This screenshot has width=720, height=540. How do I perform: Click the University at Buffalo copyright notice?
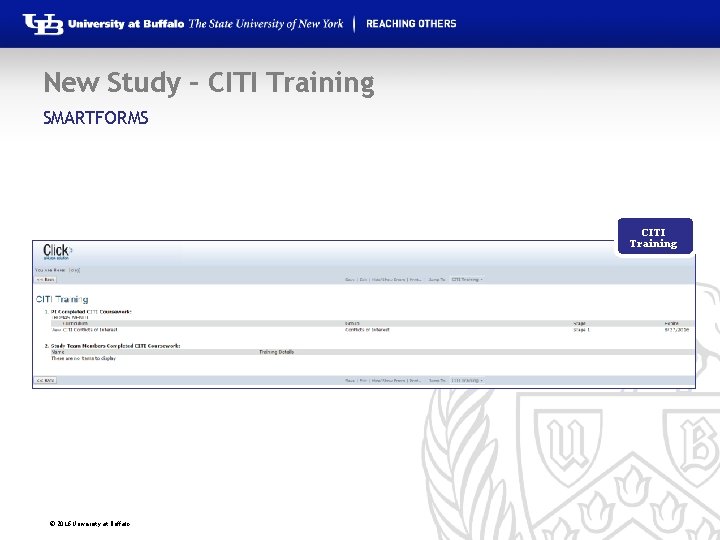(90, 523)
